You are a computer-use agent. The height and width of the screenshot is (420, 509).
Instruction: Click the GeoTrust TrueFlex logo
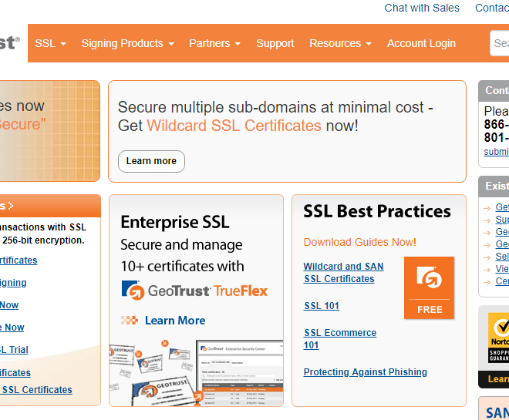point(195,291)
